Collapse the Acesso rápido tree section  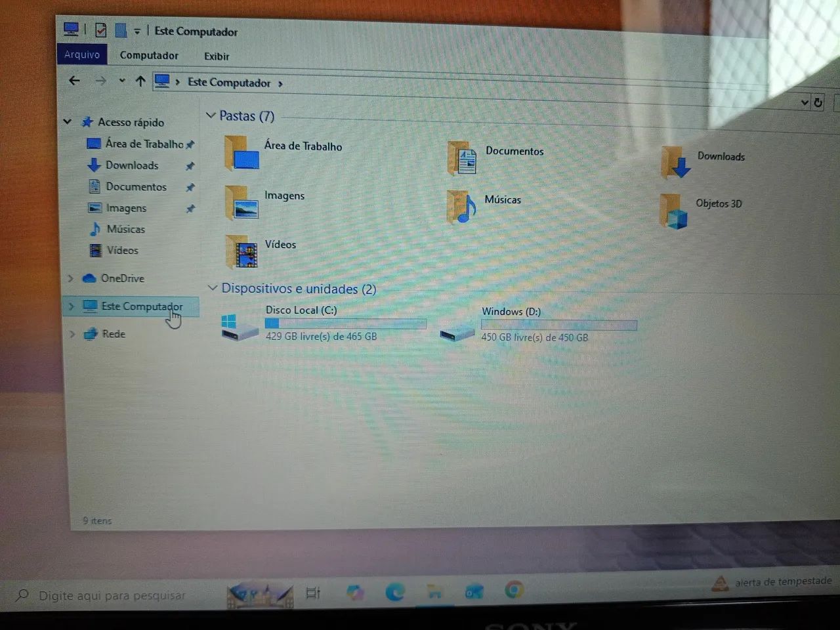click(68, 121)
